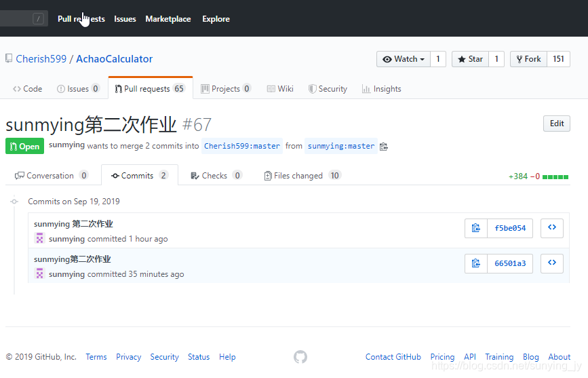588x378 pixels.
Task: Open the Cherish599 owner link
Action: point(41,59)
